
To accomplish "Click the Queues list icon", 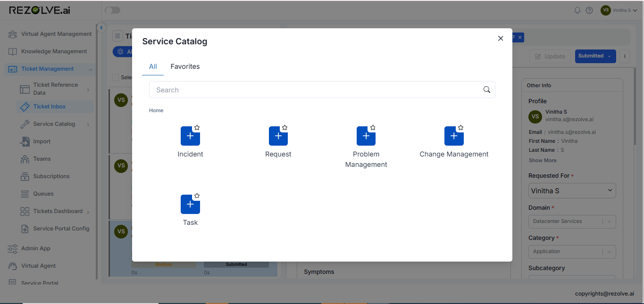I will [x=25, y=194].
